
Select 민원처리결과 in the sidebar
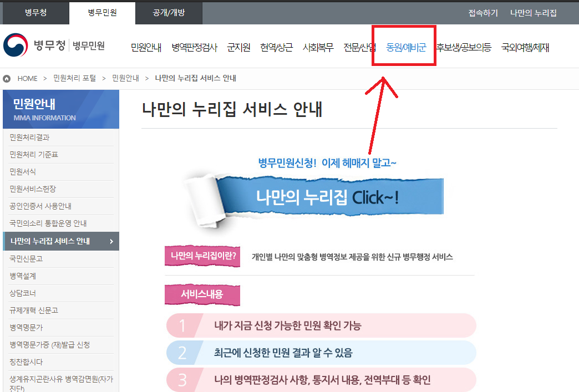[33, 138]
